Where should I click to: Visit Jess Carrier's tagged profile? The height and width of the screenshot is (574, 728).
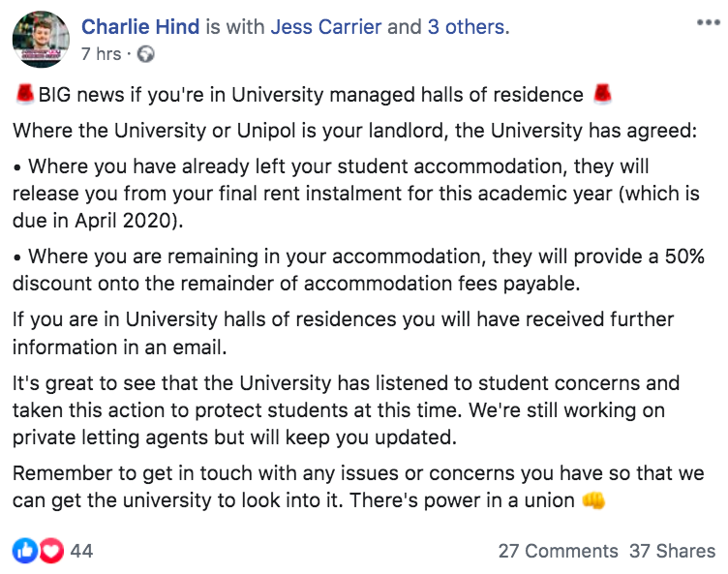tap(326, 27)
